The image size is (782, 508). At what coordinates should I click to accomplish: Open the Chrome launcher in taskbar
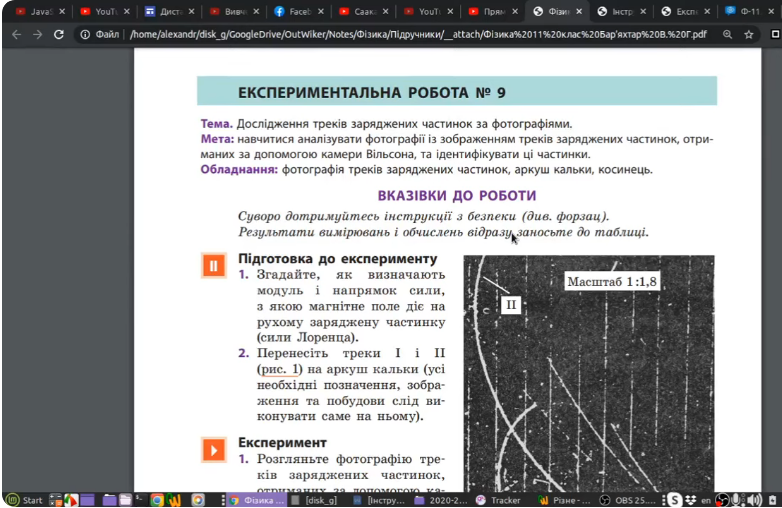[x=157, y=500]
